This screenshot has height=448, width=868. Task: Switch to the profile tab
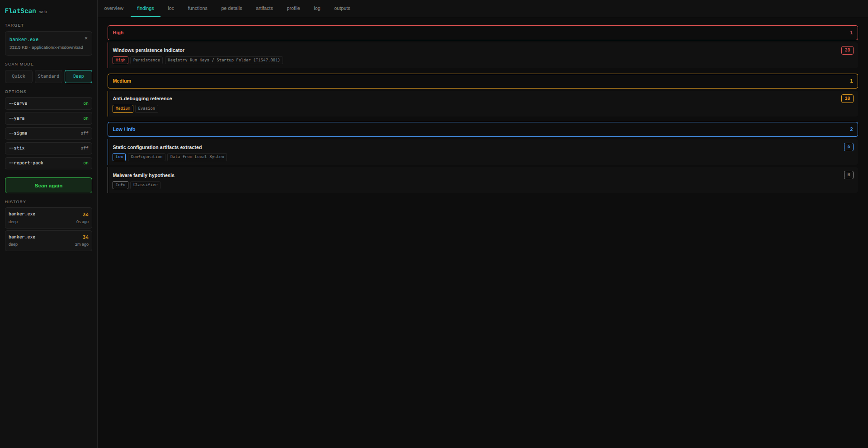click(293, 9)
